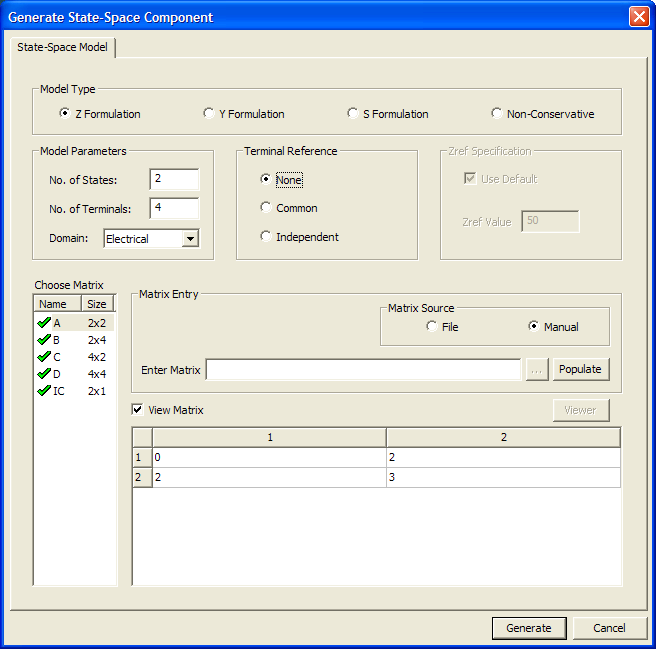
Task: Close the Generate State-Space Component dialog
Action: pyautogui.click(x=638, y=17)
